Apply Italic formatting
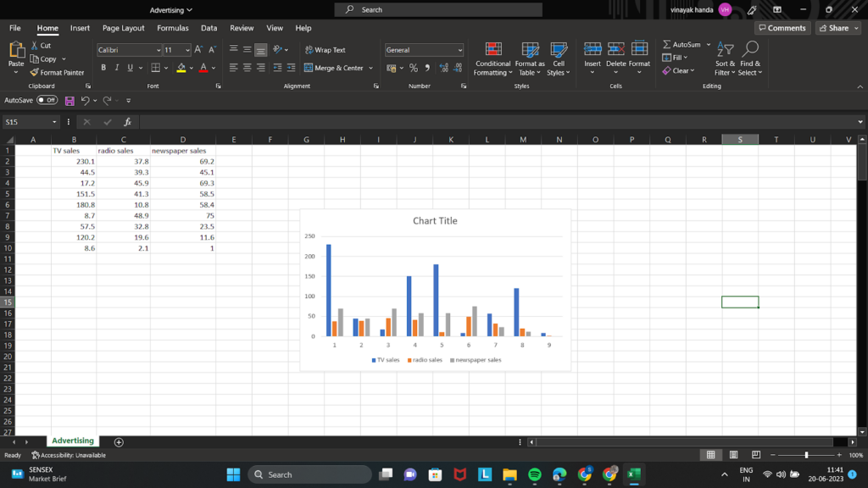868x488 pixels. (117, 68)
